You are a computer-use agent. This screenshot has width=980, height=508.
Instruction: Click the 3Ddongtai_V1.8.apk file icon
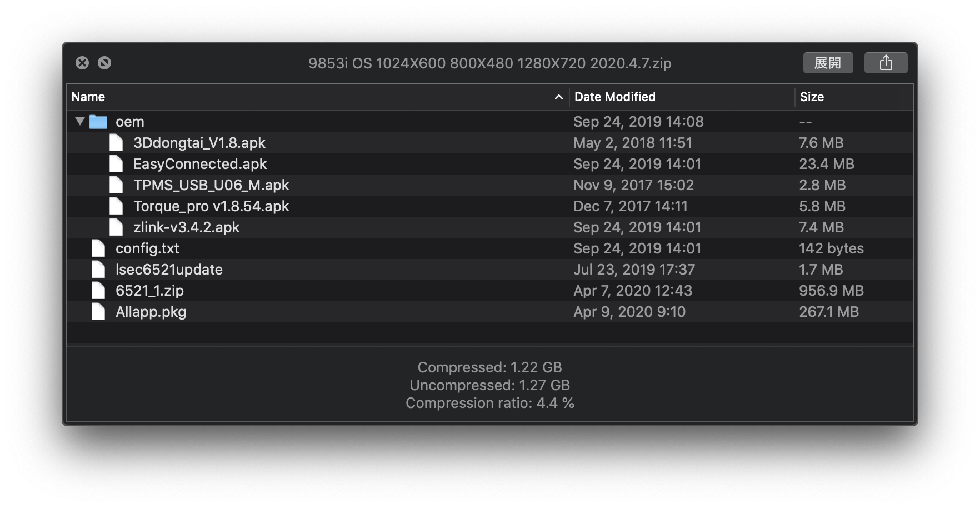[116, 143]
